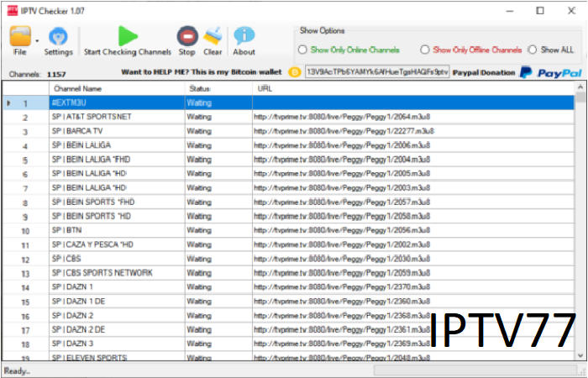Select SP | BEIN SPORTS *FHD channel
Image resolution: width=588 pixels, height=378 pixels.
[117, 202]
